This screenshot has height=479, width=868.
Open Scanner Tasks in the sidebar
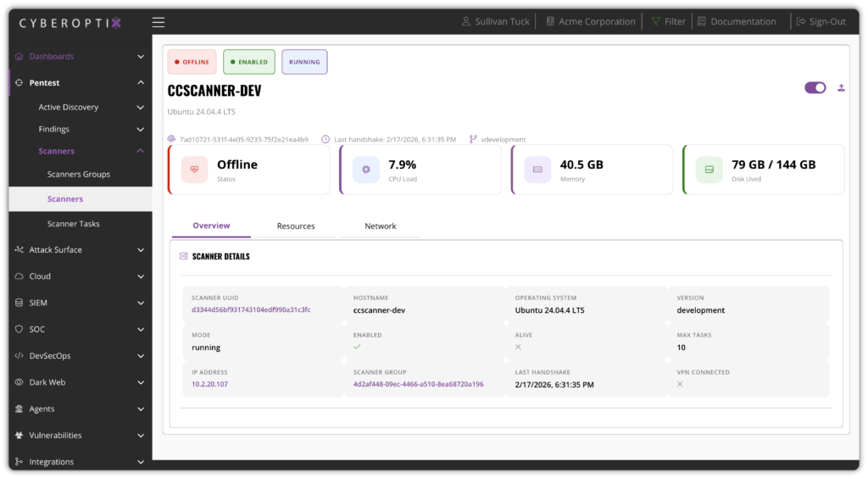point(74,224)
